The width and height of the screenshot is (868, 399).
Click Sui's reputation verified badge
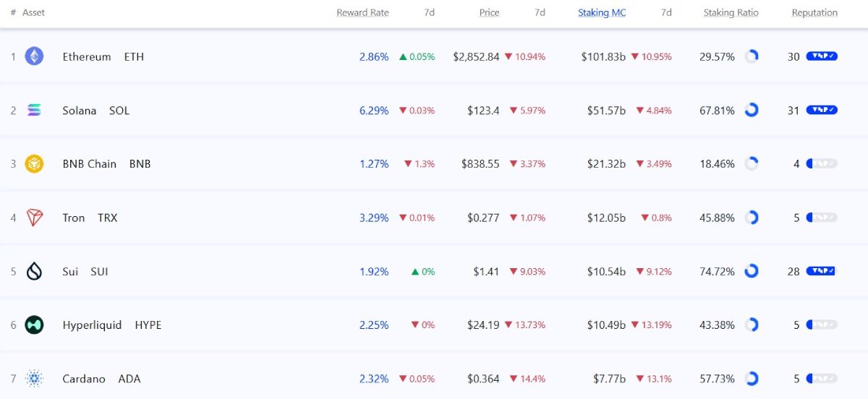point(822,272)
